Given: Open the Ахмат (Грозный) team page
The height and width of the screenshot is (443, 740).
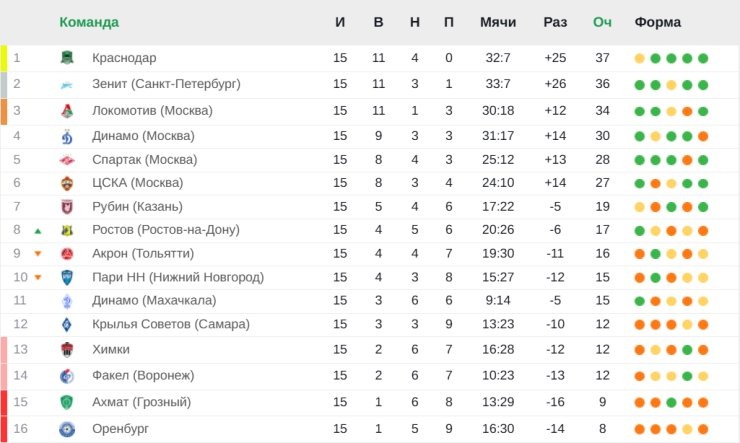Looking at the screenshot, I should click(141, 402).
